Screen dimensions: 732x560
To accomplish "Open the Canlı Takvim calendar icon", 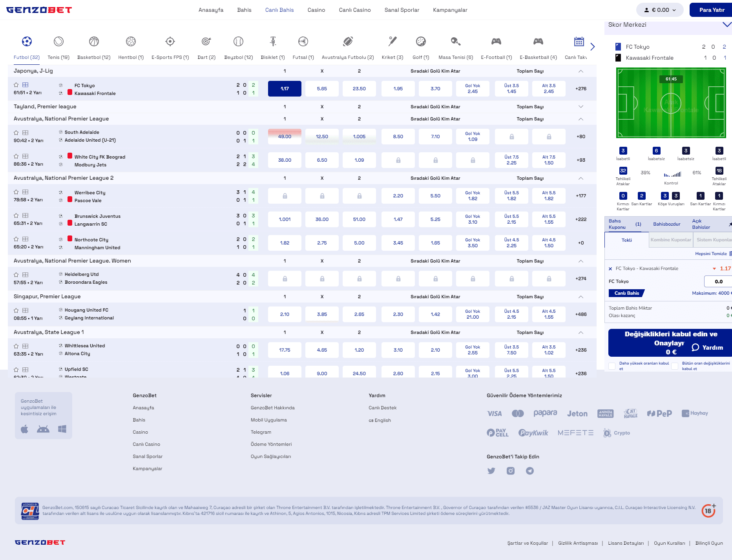I will pyautogui.click(x=579, y=41).
